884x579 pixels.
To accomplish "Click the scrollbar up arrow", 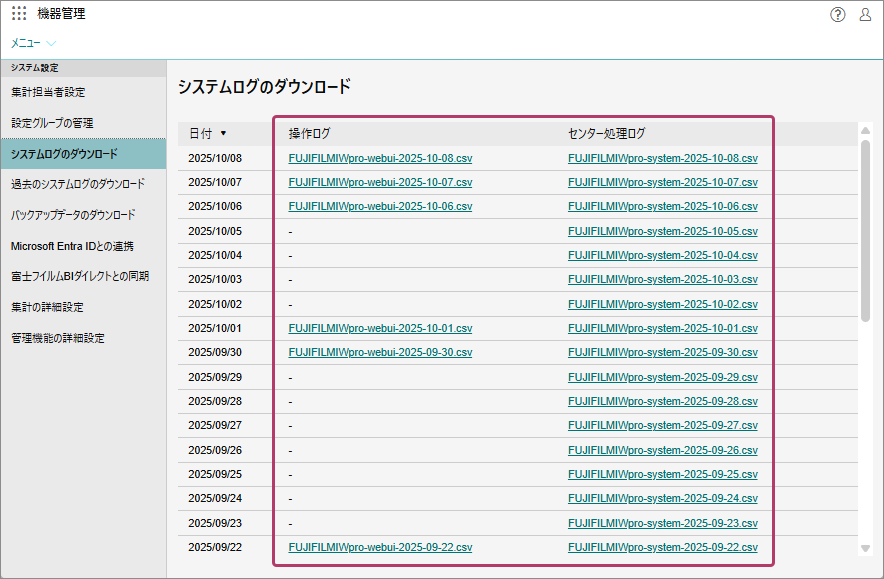I will coord(865,131).
